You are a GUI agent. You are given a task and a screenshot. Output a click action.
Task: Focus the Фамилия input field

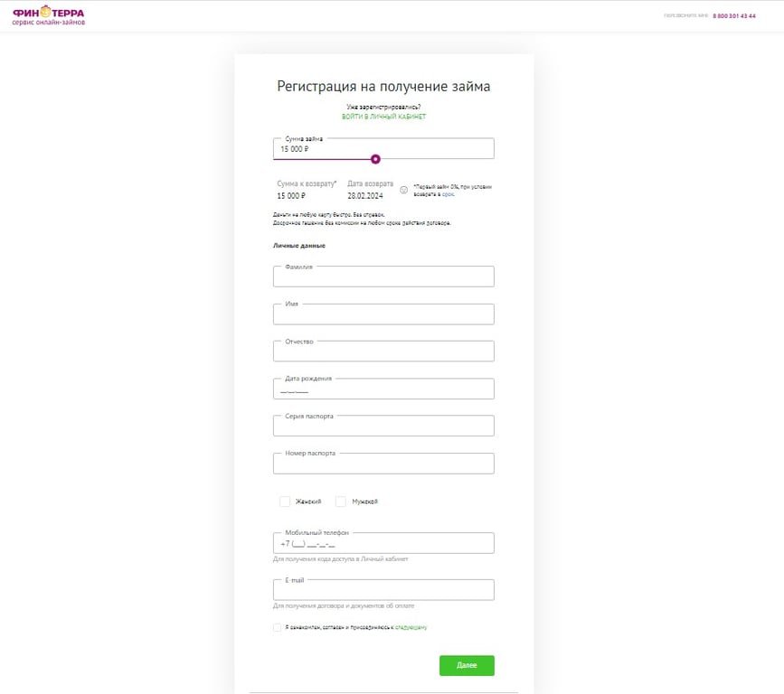coord(383,277)
